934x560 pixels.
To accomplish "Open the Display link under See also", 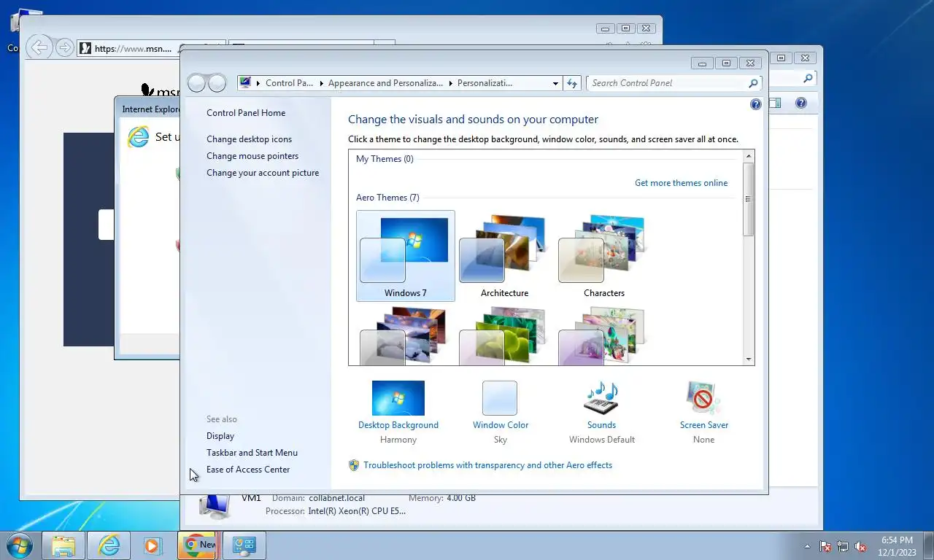I will click(x=220, y=436).
